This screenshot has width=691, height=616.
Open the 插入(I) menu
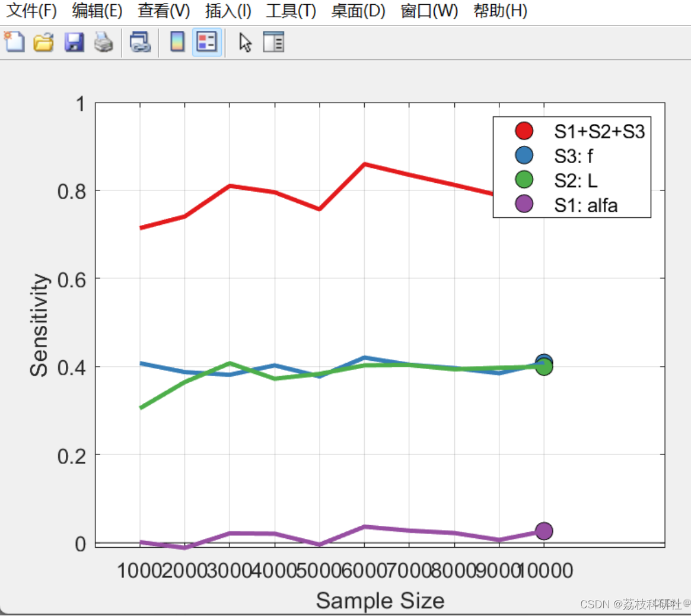(228, 11)
